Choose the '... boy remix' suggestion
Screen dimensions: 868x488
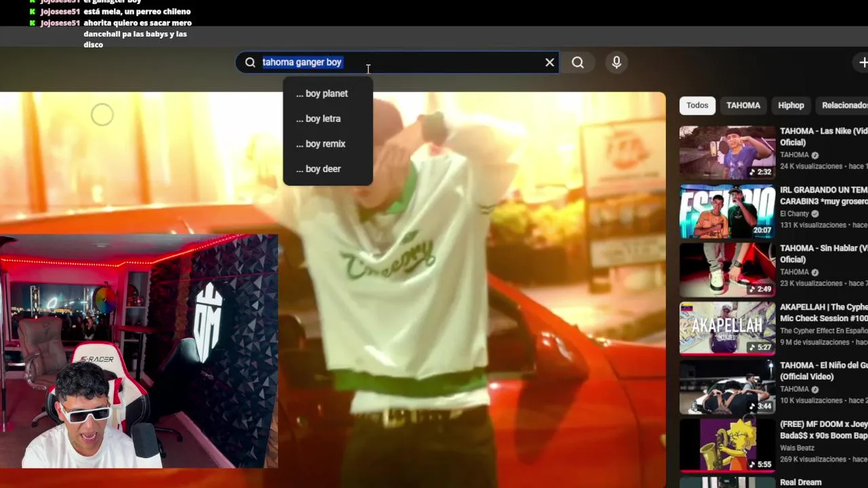(x=328, y=144)
